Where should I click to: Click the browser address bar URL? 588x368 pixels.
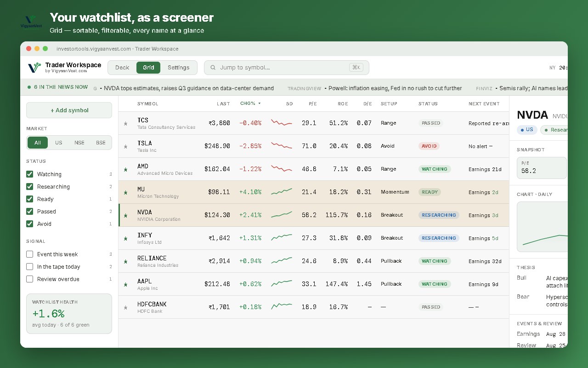point(117,49)
